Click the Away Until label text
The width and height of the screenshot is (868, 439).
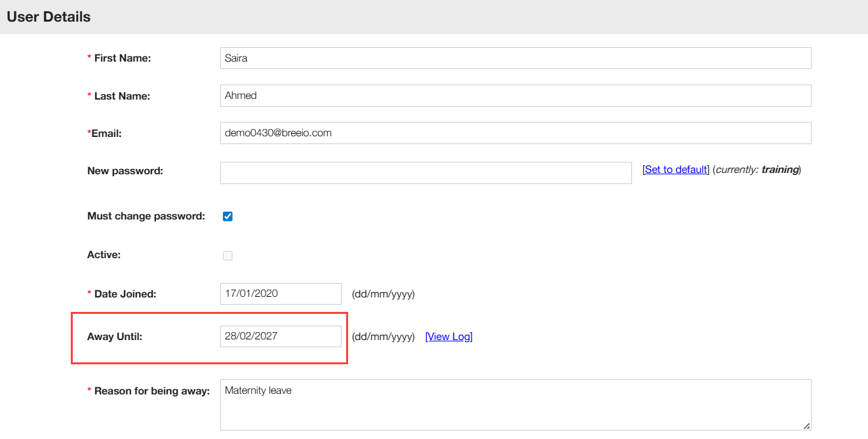click(x=115, y=337)
